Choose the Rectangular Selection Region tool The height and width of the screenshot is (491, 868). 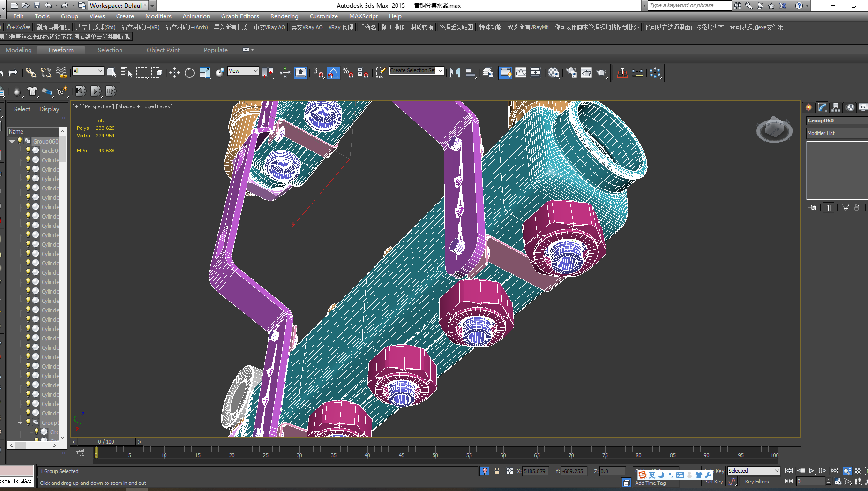(142, 72)
